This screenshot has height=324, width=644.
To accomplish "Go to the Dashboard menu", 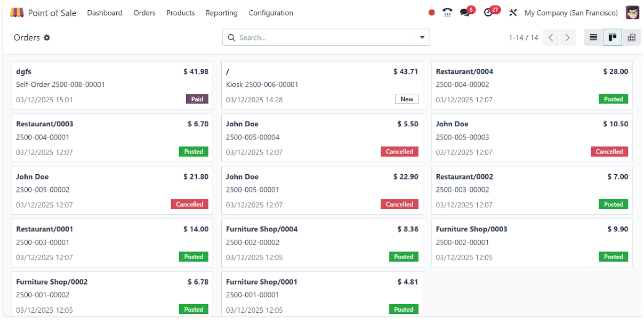I will tap(104, 13).
